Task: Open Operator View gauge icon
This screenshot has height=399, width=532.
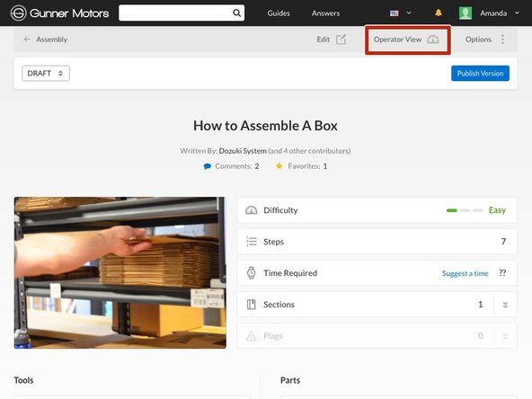Action: [x=433, y=40]
